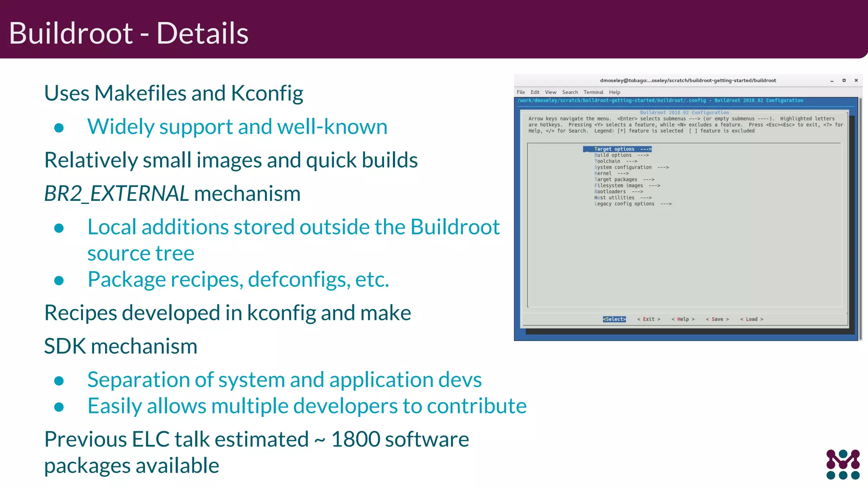Click 'Relatively small images and quick builds'

(x=231, y=160)
